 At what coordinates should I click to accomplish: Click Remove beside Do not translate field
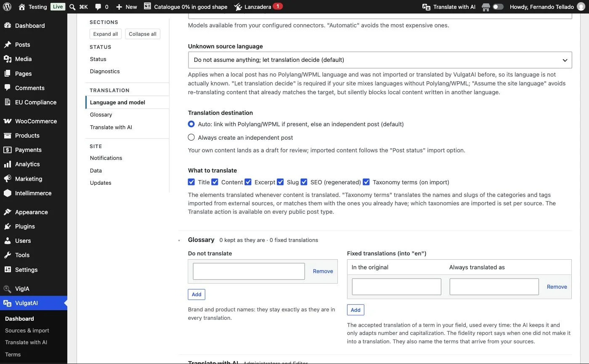[x=323, y=271]
